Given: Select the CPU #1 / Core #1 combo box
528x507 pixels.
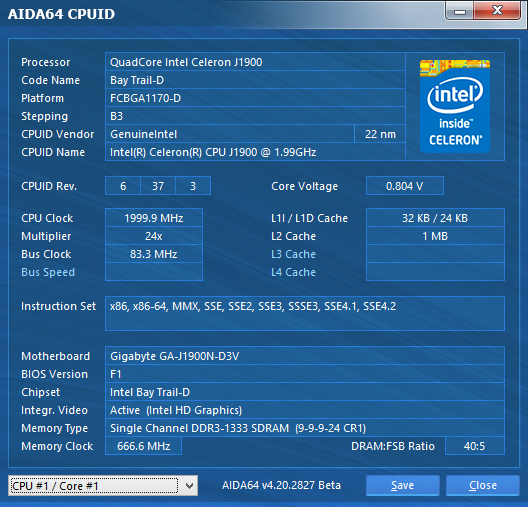Looking at the screenshot, I should [x=103, y=486].
